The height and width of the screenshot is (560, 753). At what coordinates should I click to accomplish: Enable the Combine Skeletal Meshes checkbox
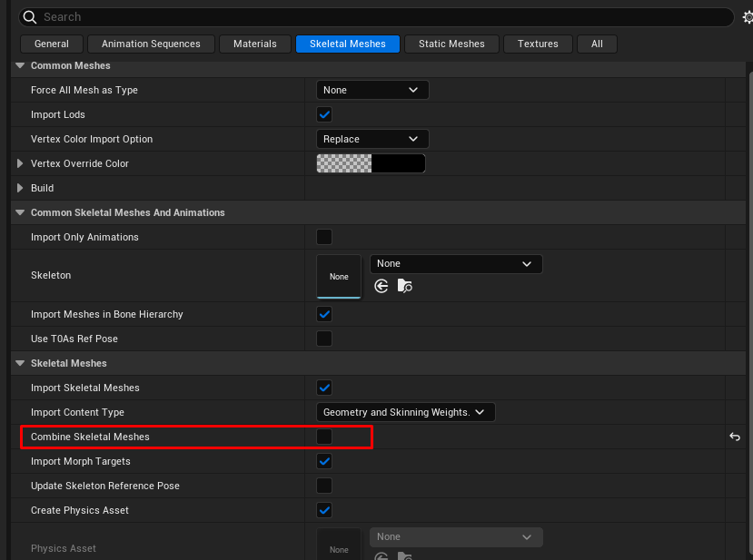[x=324, y=437]
